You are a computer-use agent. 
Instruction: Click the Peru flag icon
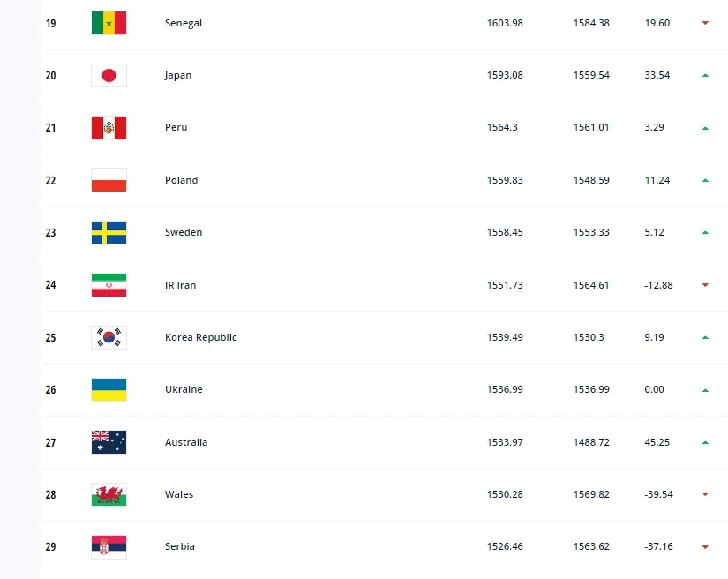click(x=109, y=128)
